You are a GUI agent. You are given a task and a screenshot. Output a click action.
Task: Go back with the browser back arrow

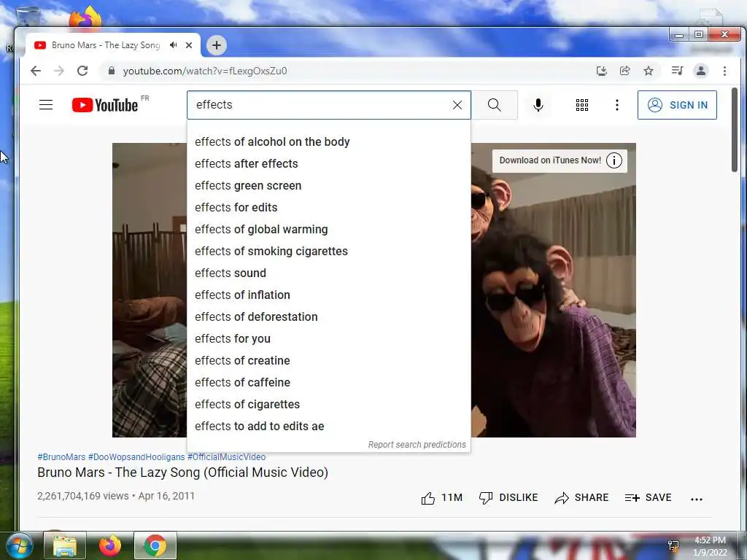pos(36,71)
